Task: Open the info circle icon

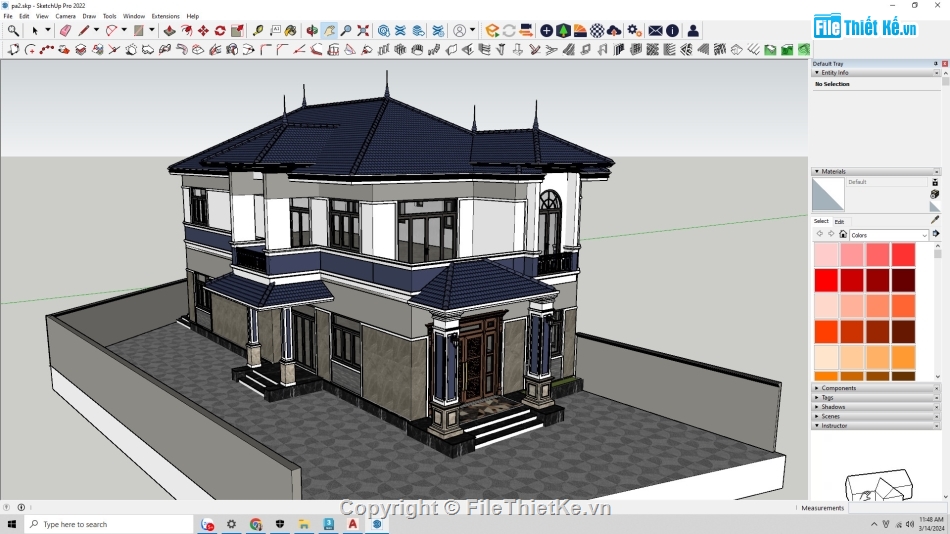Action: click(x=672, y=30)
